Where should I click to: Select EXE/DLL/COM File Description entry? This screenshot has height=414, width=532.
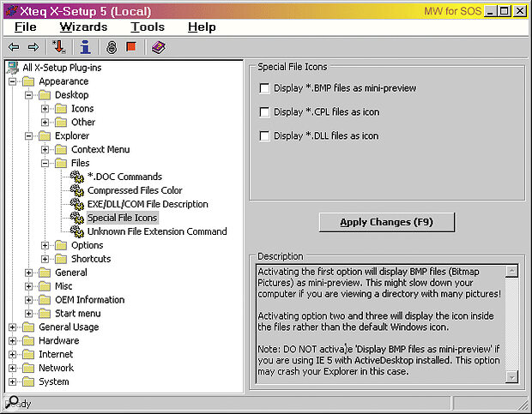[x=148, y=204]
